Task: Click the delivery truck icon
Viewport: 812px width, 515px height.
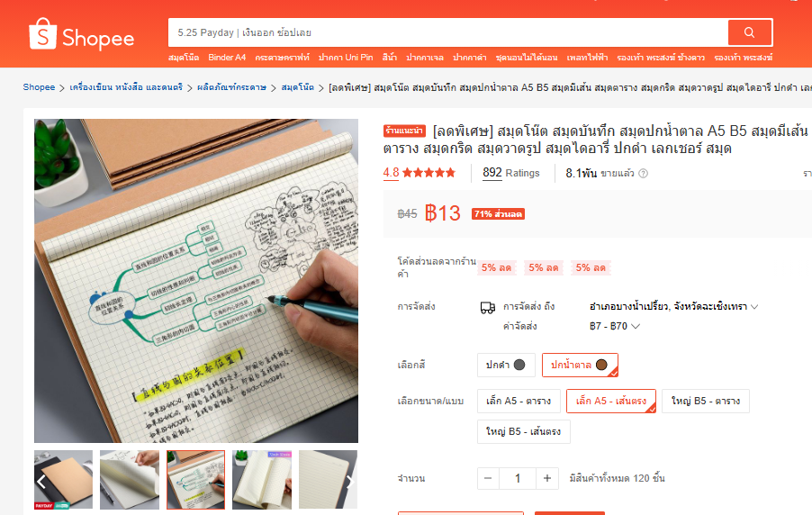Action: click(x=487, y=307)
